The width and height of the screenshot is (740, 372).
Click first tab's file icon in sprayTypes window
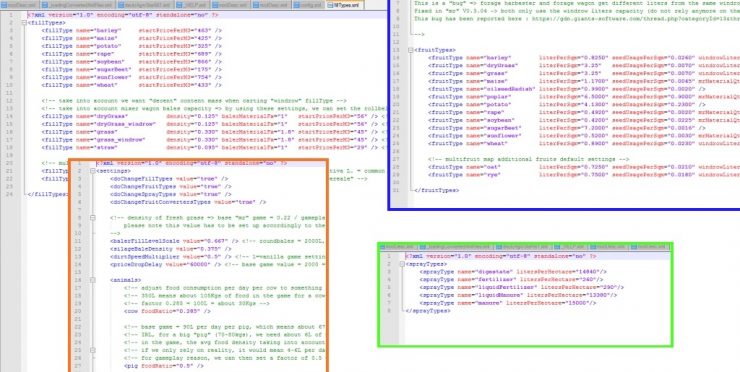[383, 247]
